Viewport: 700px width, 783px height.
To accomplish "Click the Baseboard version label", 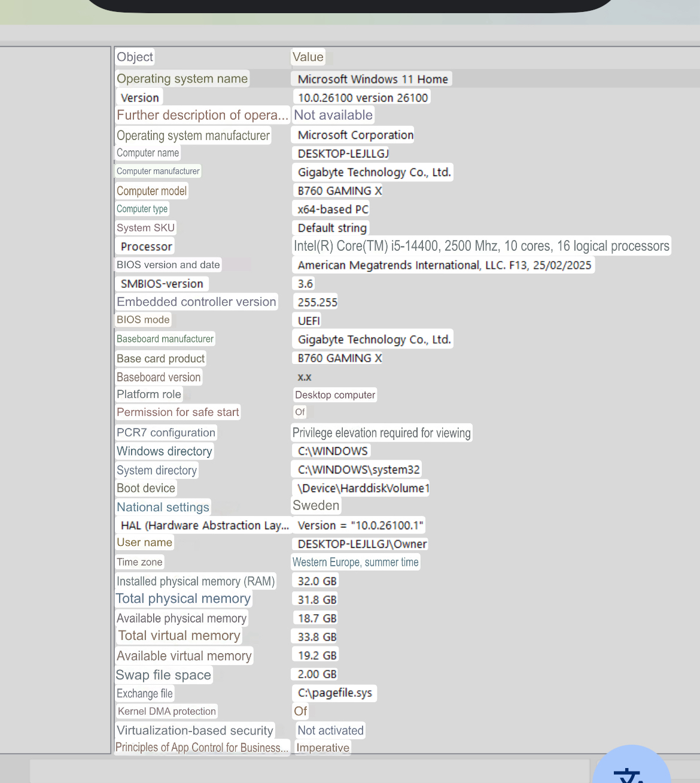I will click(159, 377).
